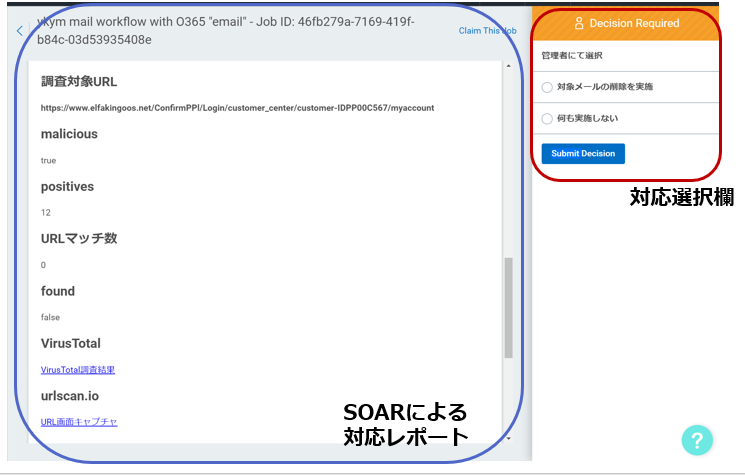The height and width of the screenshot is (475, 745).
Task: Click the report scrollbar thumb
Action: click(508, 307)
